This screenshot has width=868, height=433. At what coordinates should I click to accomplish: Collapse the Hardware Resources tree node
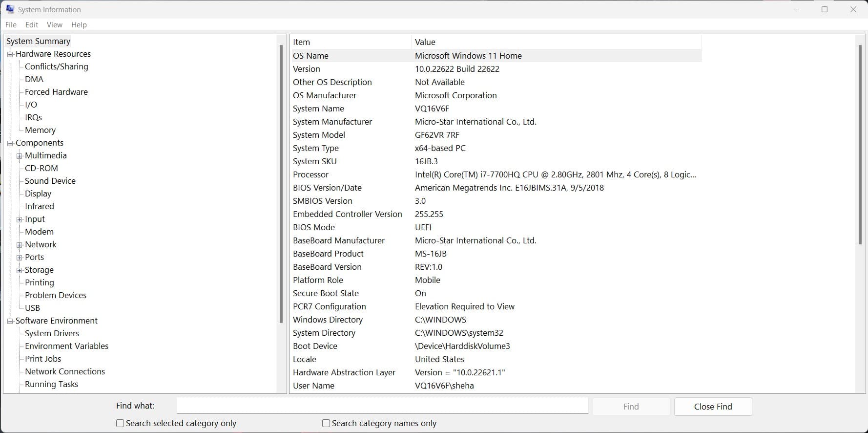pyautogui.click(x=10, y=54)
